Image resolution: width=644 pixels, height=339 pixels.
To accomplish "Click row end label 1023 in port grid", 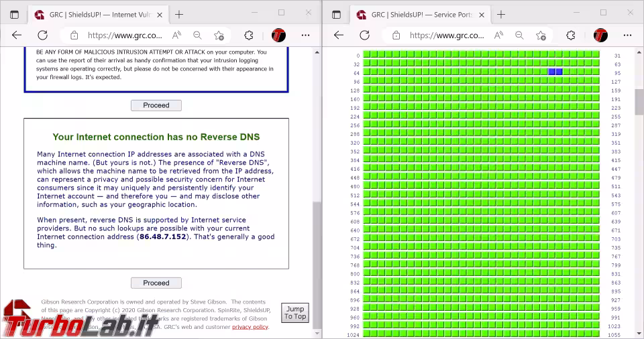I will click(x=614, y=326).
